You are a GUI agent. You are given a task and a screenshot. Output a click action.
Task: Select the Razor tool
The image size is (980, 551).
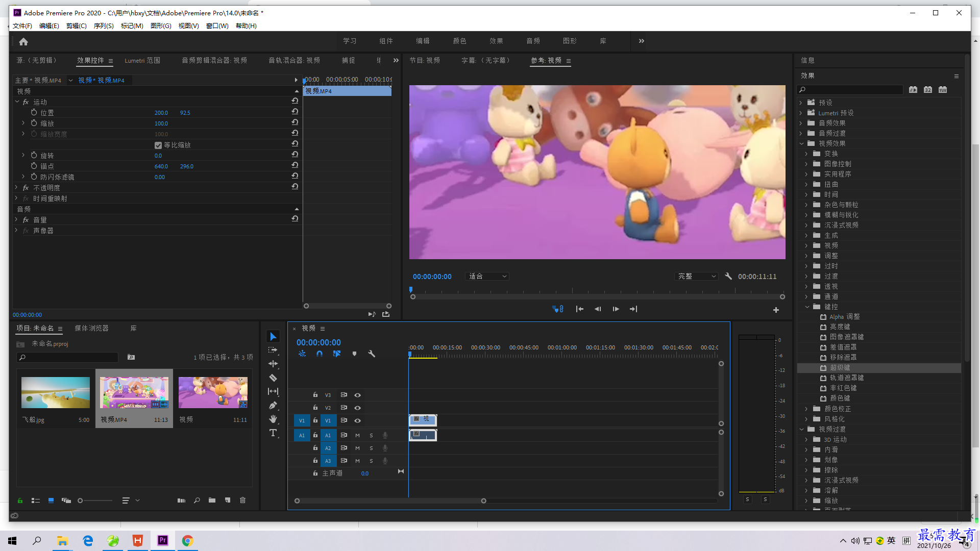[x=273, y=378]
